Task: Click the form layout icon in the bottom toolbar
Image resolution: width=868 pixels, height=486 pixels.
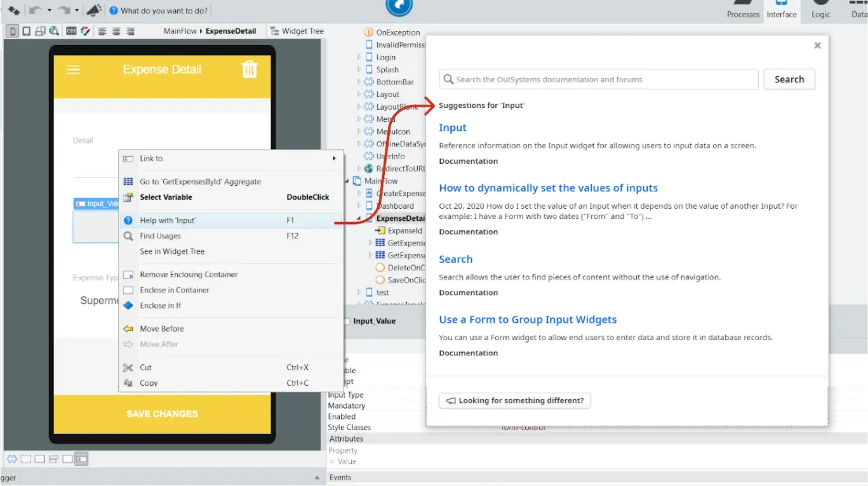Action: pos(53,459)
